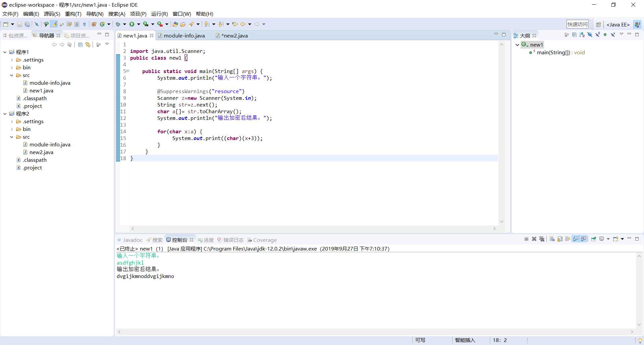Viewport: 644px width, 345px height.
Task: Switch to the *new2.java editor tab
Action: (x=232, y=36)
